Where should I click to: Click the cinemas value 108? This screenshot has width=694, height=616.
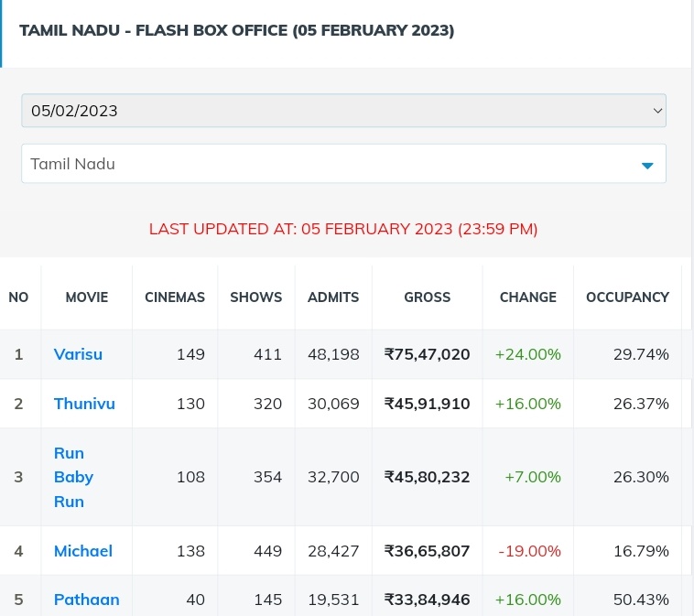coord(190,477)
